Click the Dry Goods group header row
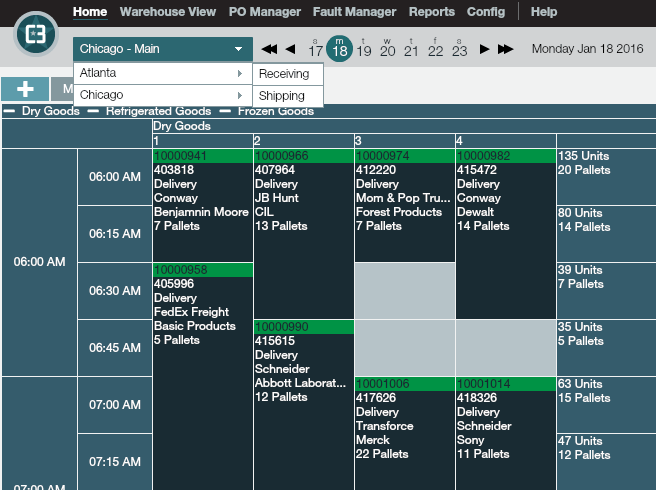Image resolution: width=656 pixels, height=490 pixels. tap(404, 126)
